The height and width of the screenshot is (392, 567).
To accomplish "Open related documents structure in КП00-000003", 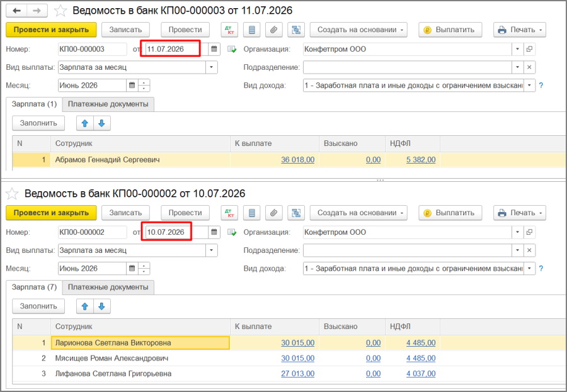I will 296,30.
